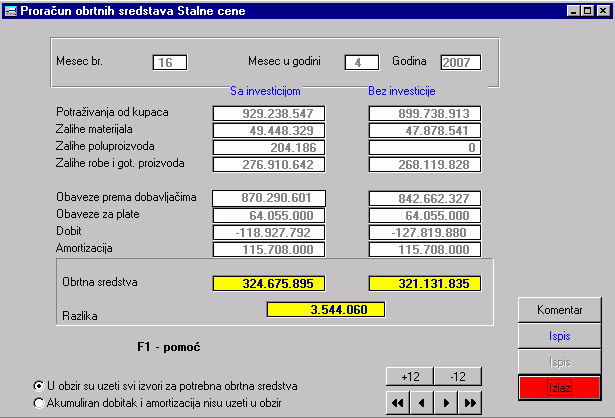615x418 pixels.
Task: Select 'U obzir su uzeti svi izvori' option
Action: click(x=166, y=386)
